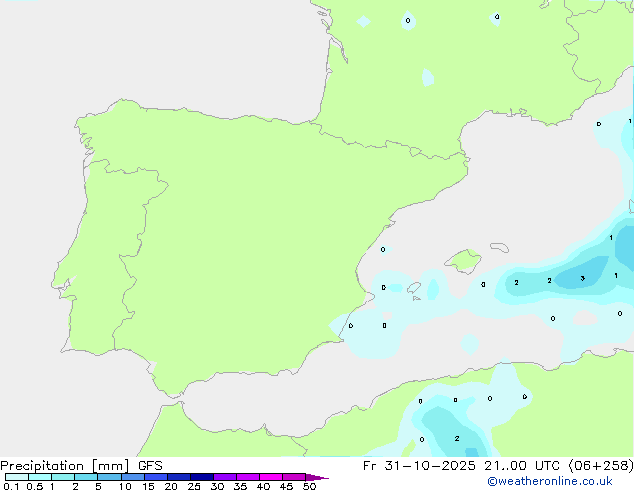The height and width of the screenshot is (490, 634).
Task: Select the legend swatch between 35 and 40
Action: pyautogui.click(x=248, y=477)
